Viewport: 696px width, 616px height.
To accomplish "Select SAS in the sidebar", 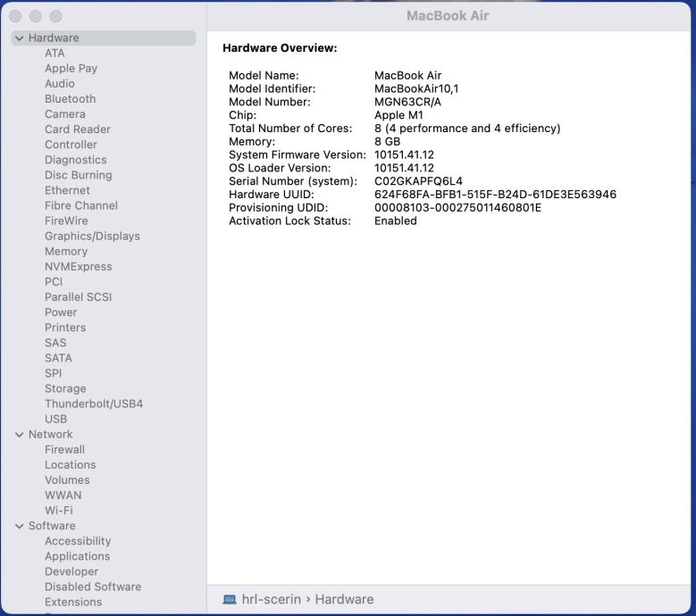I will pyautogui.click(x=55, y=343).
